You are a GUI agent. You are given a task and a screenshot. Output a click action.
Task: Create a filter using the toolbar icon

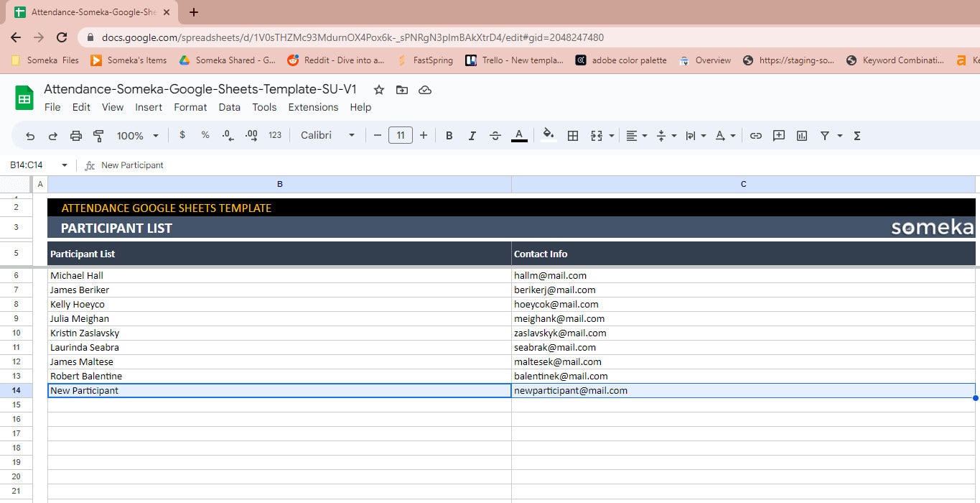(x=824, y=135)
